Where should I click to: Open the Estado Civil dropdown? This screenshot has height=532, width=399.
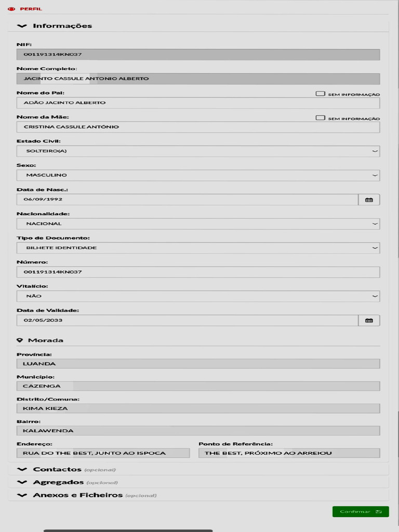pyautogui.click(x=198, y=151)
